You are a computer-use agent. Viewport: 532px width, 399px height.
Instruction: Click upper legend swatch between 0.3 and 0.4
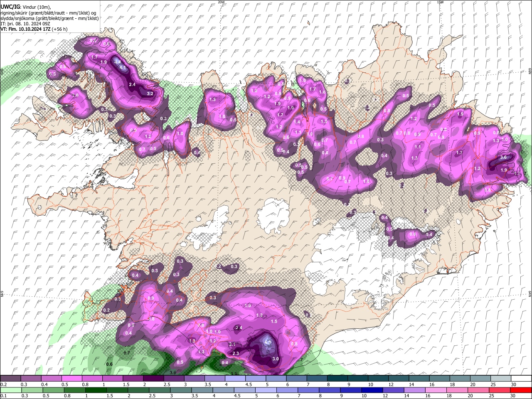[31, 378]
